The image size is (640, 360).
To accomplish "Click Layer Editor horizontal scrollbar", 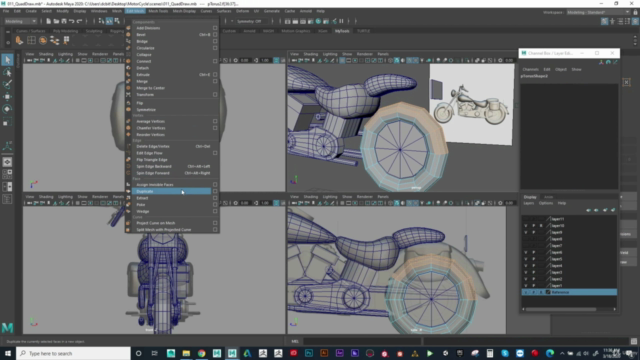I will [561, 309].
